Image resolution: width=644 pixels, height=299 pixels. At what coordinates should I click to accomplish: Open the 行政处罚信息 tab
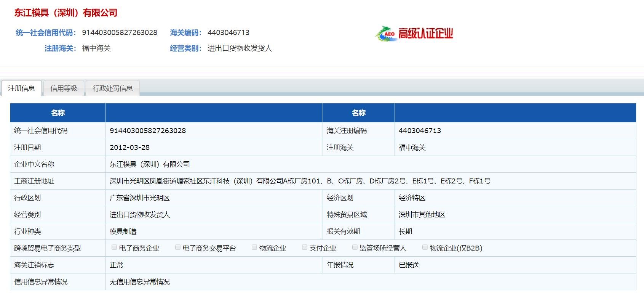click(x=113, y=88)
